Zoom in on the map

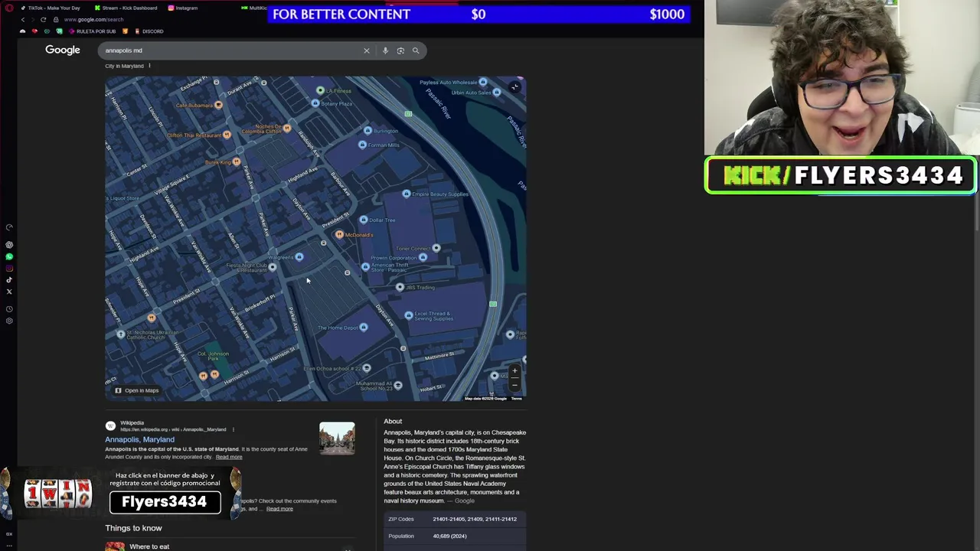coord(514,371)
